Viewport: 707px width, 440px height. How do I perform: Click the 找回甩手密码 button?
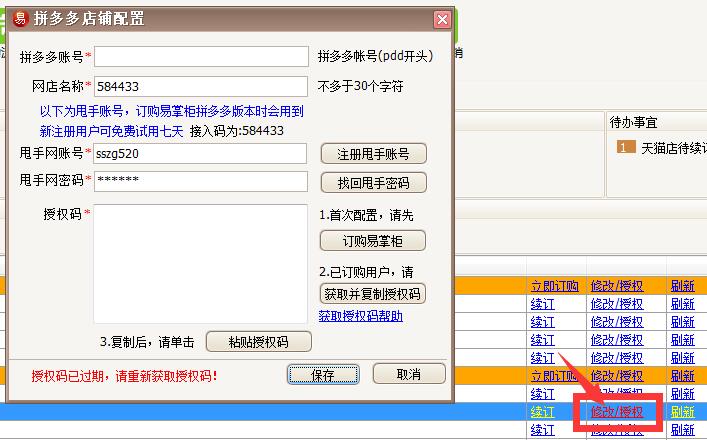coord(373,183)
